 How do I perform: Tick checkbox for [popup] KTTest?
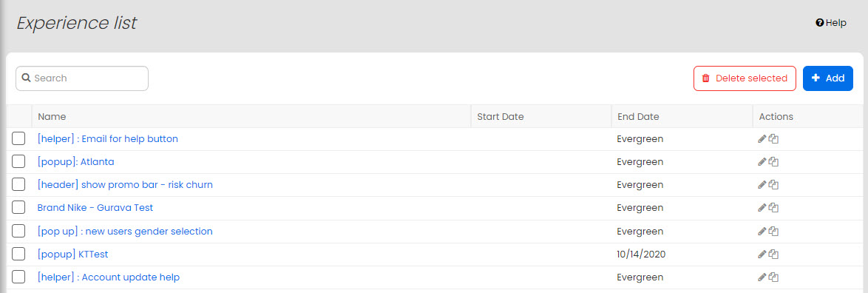(18, 255)
